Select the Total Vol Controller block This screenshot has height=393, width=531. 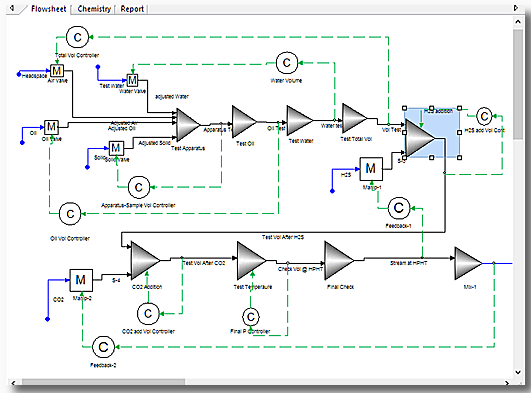pyautogui.click(x=78, y=37)
